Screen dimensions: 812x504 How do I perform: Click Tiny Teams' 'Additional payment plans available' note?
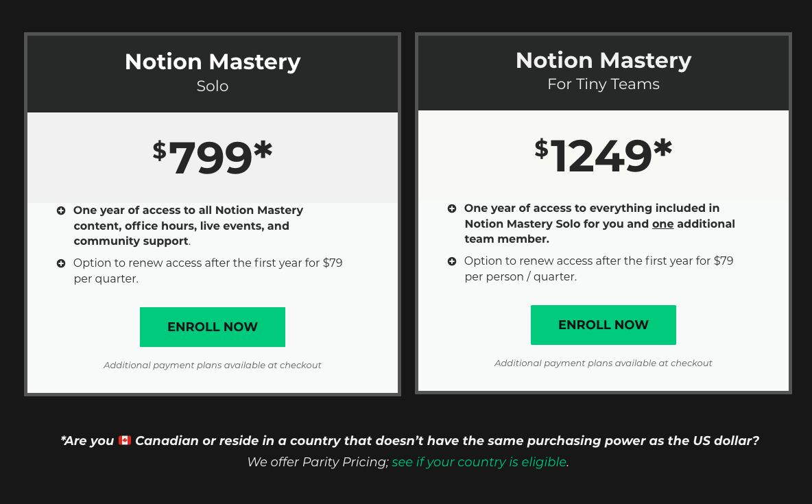tap(604, 363)
